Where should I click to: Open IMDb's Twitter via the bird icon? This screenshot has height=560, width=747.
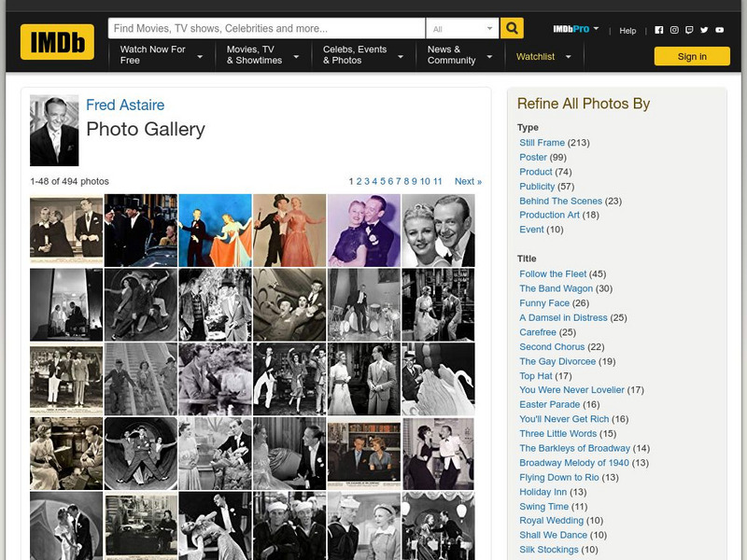[704, 30]
